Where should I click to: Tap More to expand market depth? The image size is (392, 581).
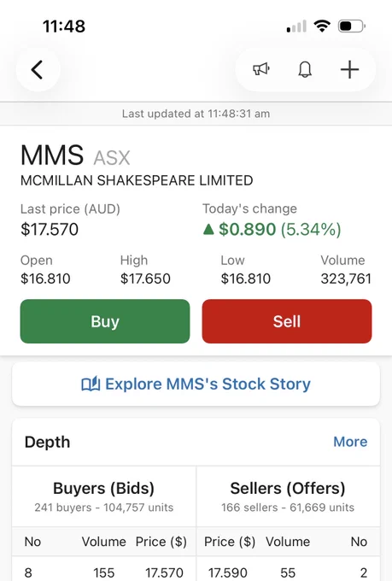point(350,442)
